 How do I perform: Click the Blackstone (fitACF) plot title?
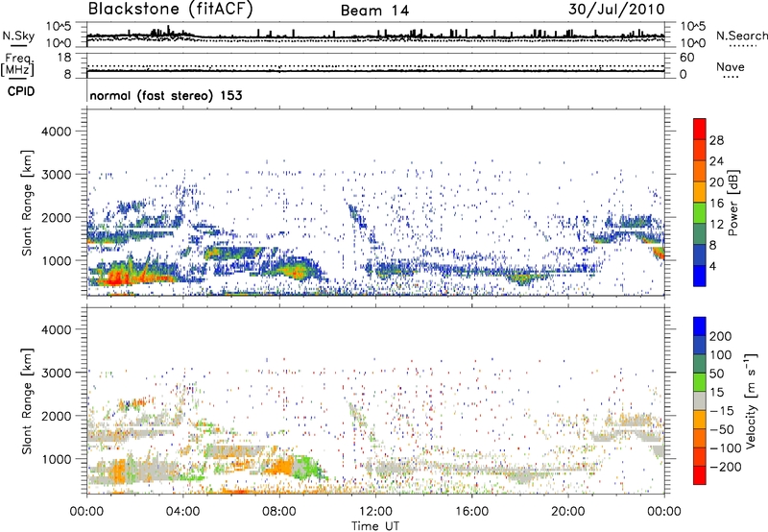pyautogui.click(x=171, y=9)
